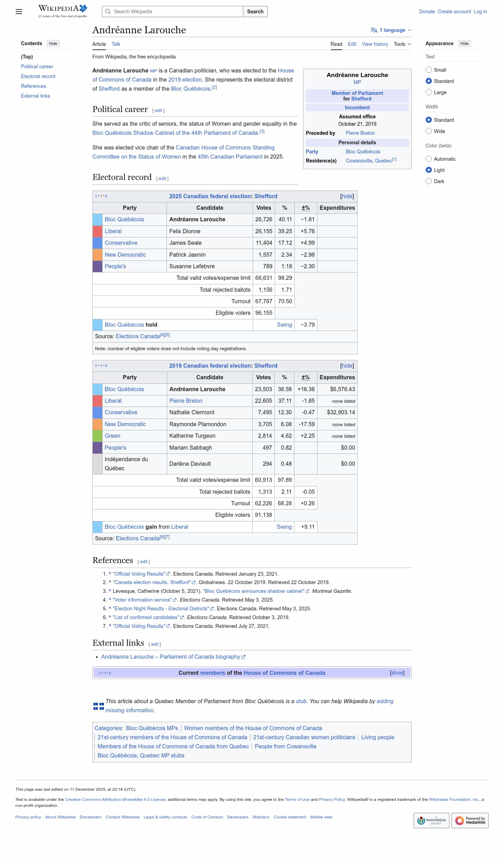Open the Pierre Breton link in infobox

click(x=360, y=133)
